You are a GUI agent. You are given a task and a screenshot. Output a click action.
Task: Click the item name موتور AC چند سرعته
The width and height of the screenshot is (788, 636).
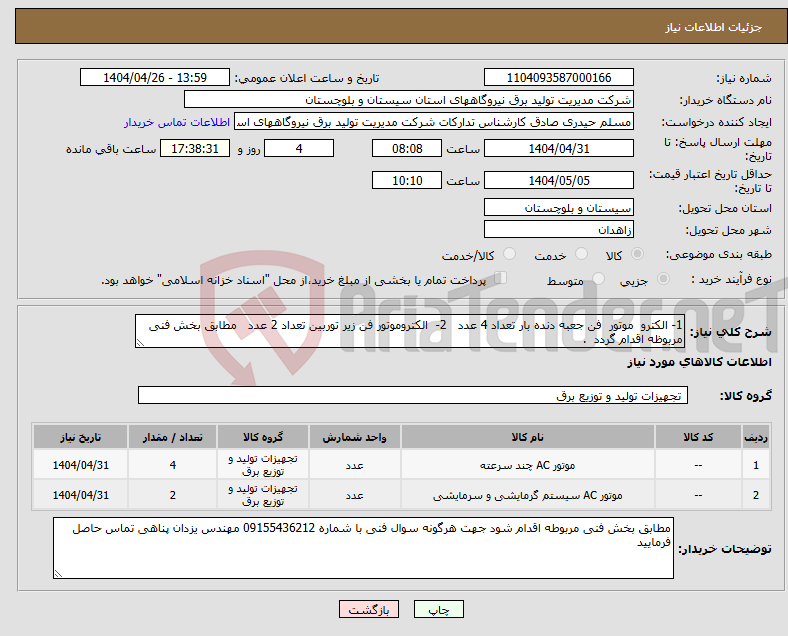tap(528, 465)
